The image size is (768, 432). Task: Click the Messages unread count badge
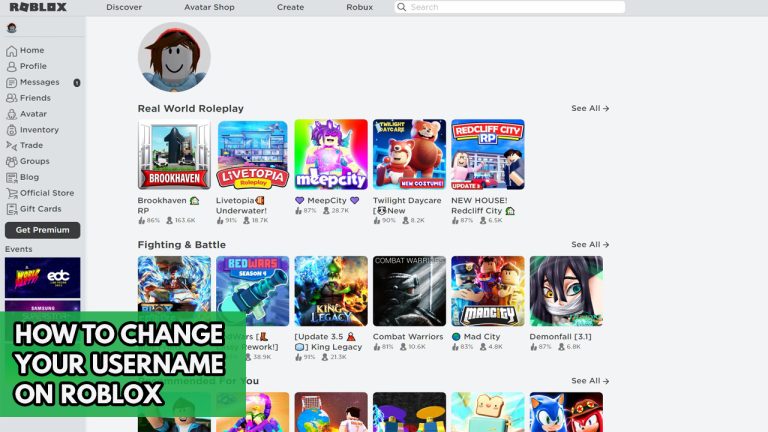point(77,83)
